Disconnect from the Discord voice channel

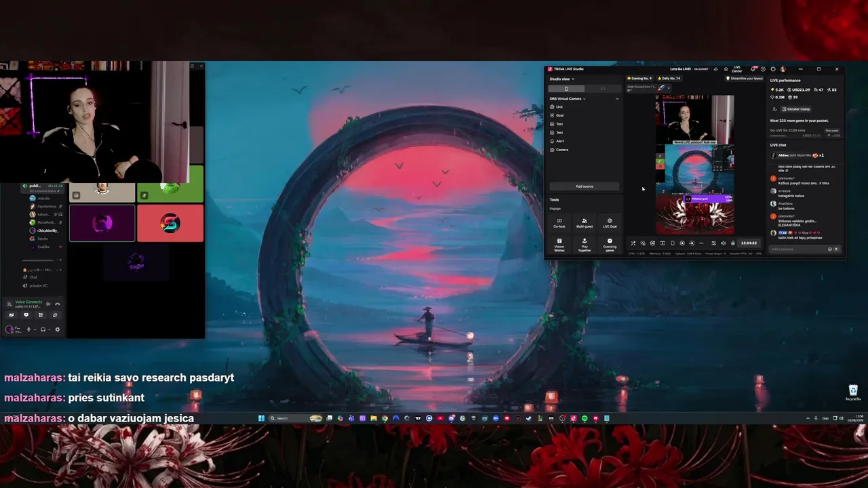click(x=58, y=304)
